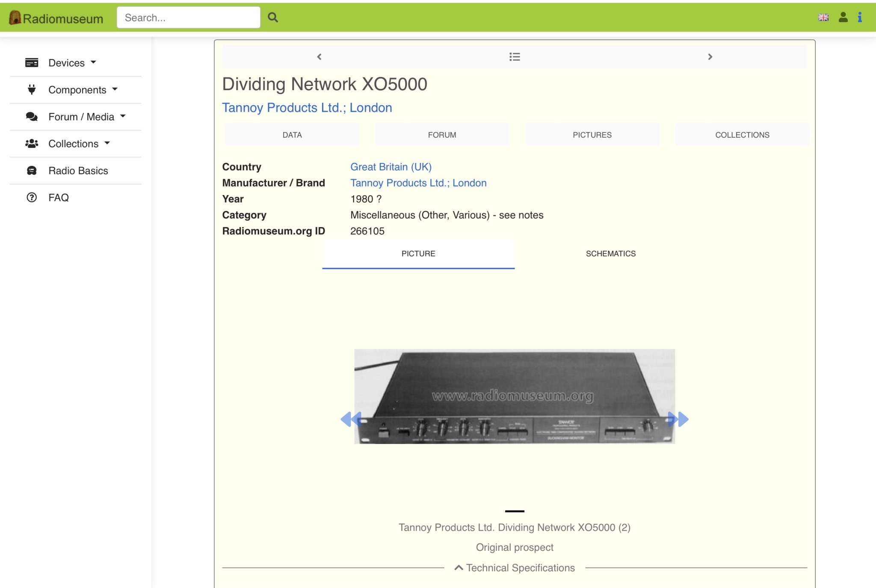
Task: Click the Collections people icon
Action: tap(32, 144)
